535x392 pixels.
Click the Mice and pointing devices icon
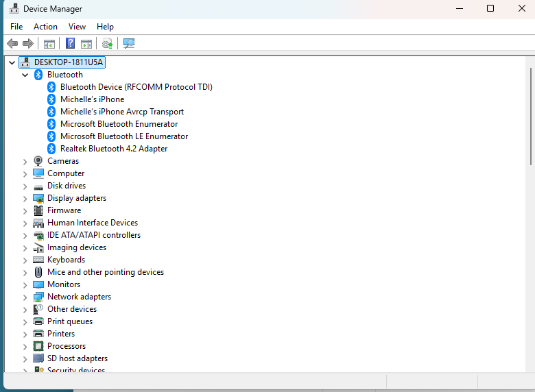(x=38, y=272)
